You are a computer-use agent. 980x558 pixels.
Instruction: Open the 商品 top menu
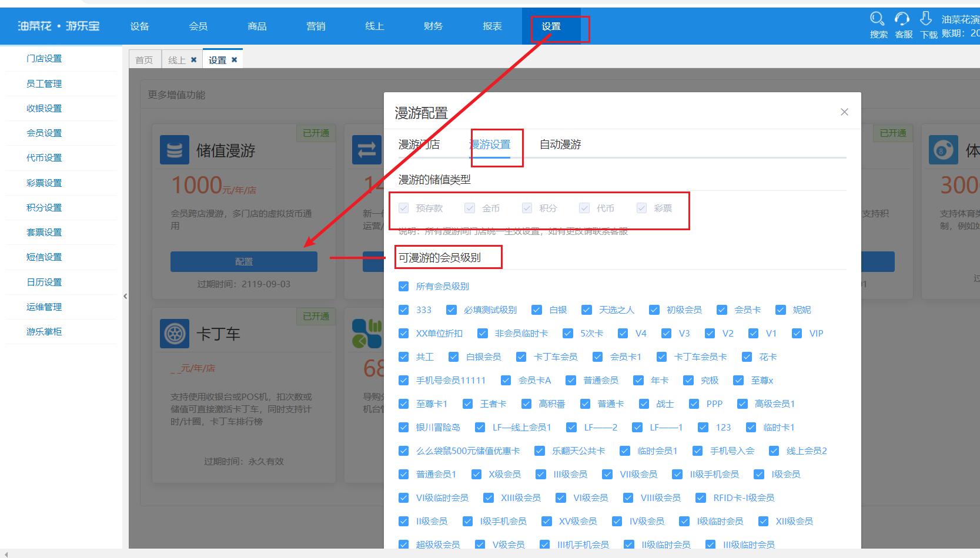pyautogui.click(x=257, y=26)
